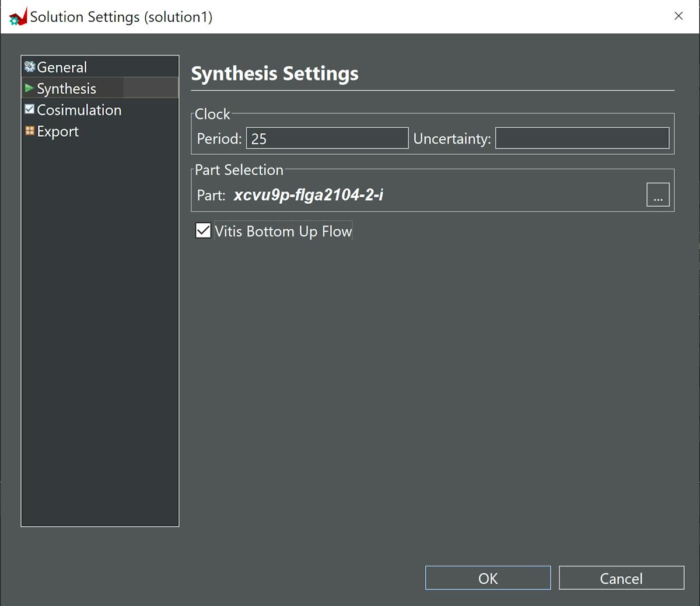The width and height of the screenshot is (700, 606).
Task: Discard changes with the Cancel button
Action: click(621, 578)
